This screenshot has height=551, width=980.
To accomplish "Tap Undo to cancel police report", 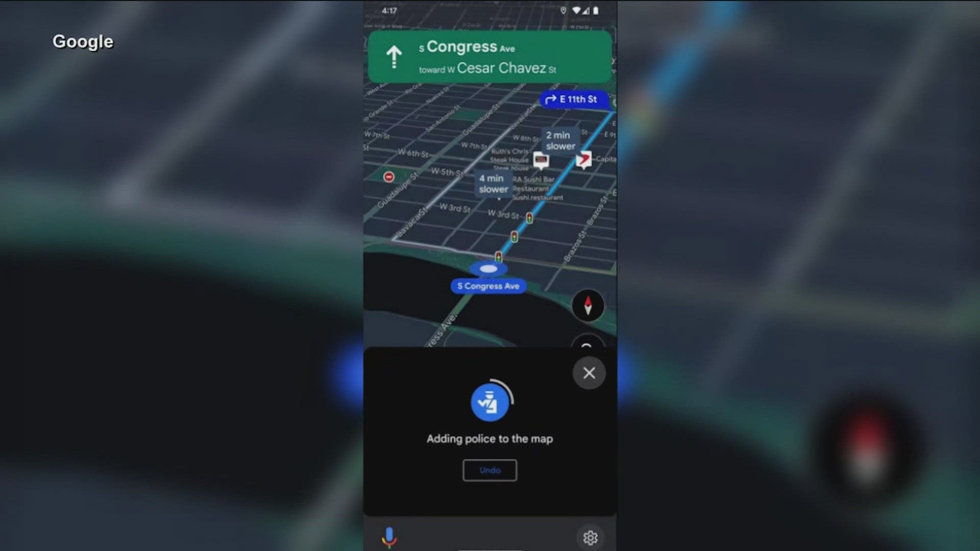I will (x=489, y=469).
